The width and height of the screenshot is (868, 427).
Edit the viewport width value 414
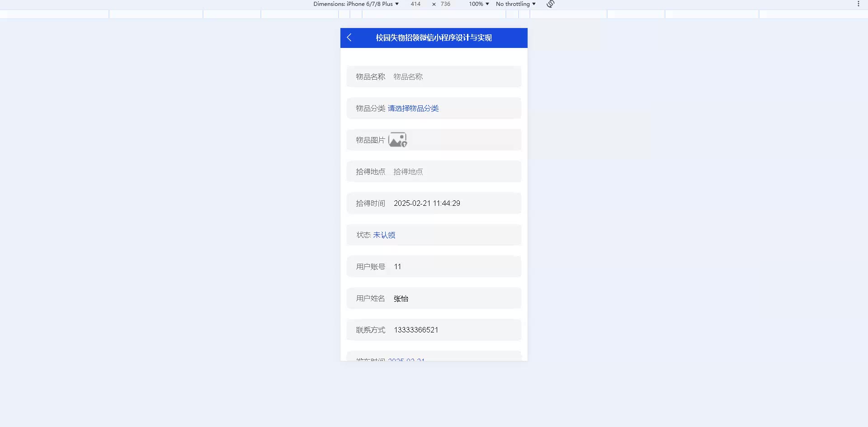tap(415, 4)
